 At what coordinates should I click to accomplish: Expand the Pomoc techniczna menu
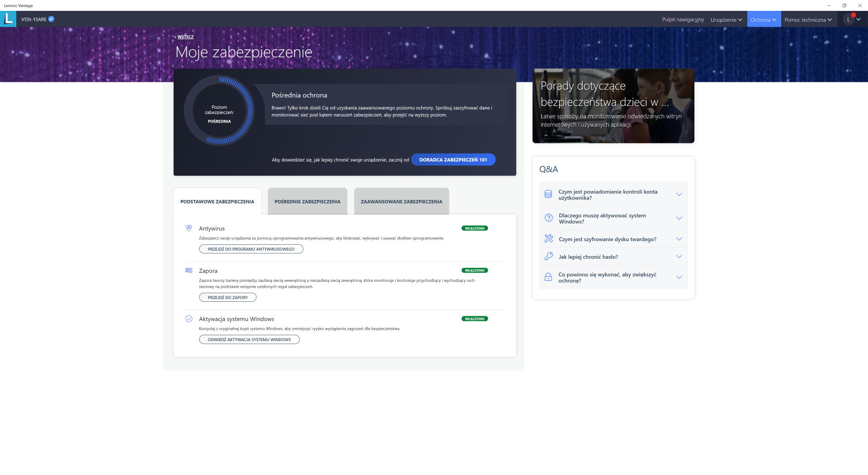tap(807, 19)
